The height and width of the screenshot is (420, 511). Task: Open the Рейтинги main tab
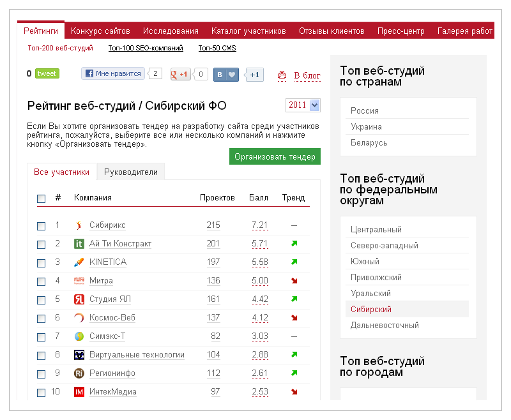pyautogui.click(x=41, y=31)
